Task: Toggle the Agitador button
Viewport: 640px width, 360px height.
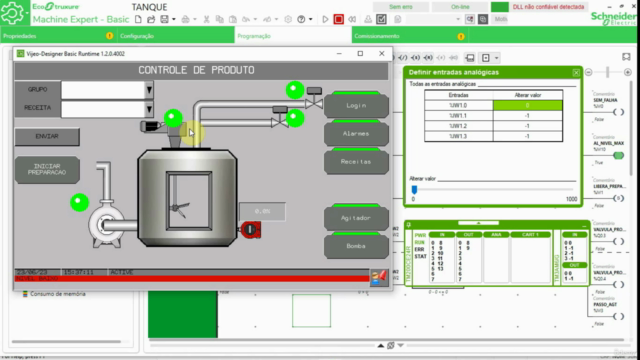Action: pos(356,218)
